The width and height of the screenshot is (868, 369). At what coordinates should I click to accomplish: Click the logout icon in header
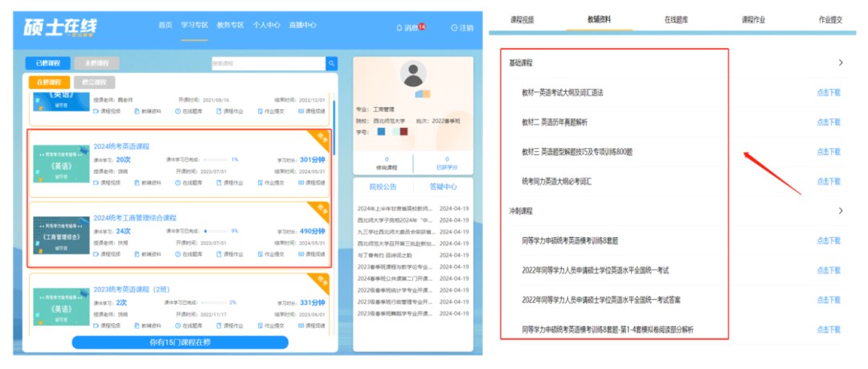[454, 27]
